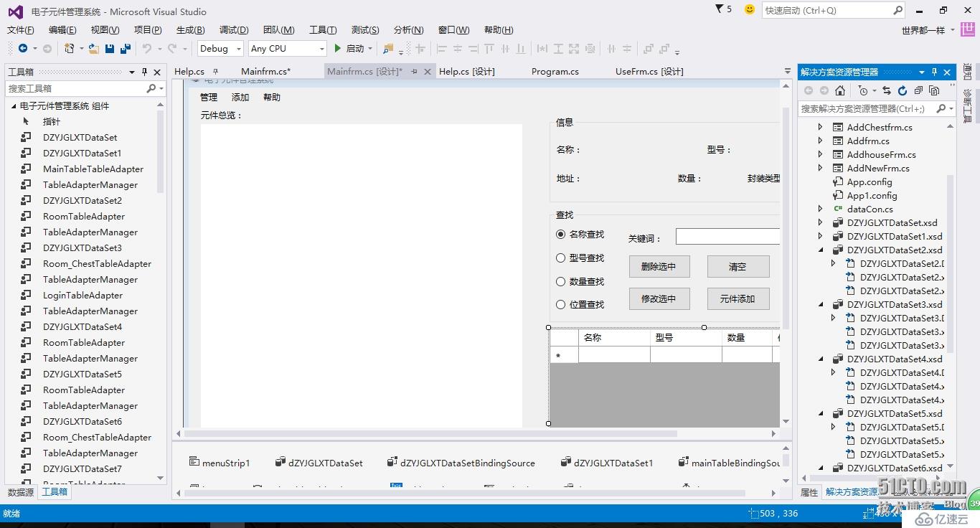Click the 关键词 text input field
Viewport: 980px width, 528px height.
tap(727, 237)
